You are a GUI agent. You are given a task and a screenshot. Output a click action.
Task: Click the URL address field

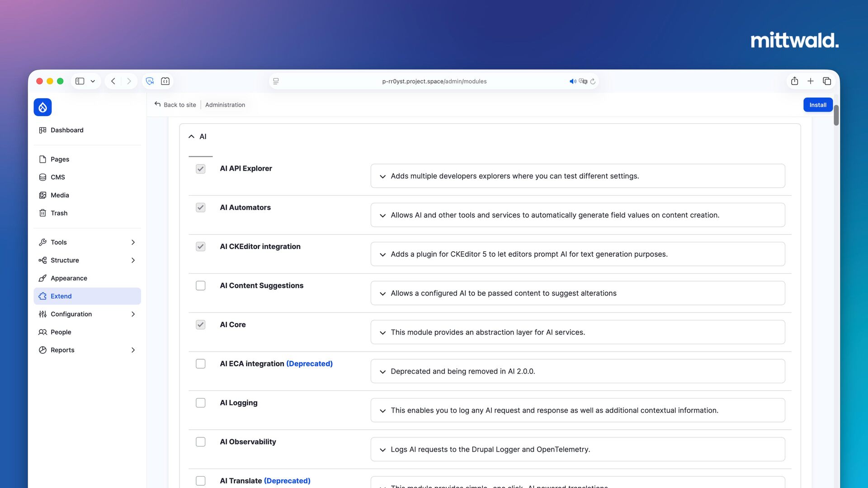tap(434, 81)
